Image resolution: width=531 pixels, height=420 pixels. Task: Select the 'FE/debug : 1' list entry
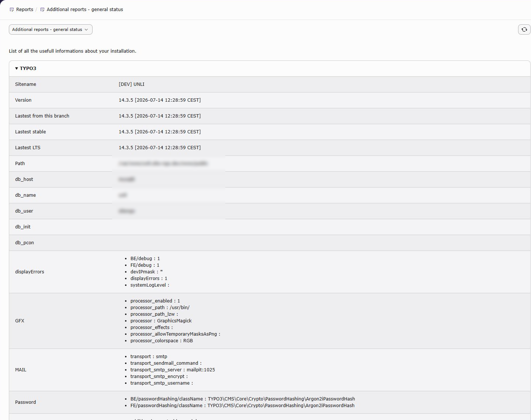[x=145, y=265]
